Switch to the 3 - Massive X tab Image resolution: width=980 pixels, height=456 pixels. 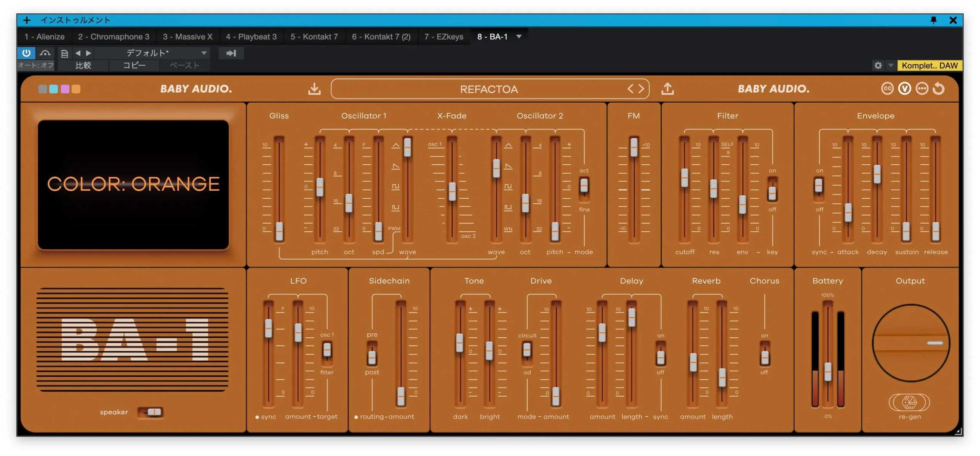pyautogui.click(x=187, y=37)
